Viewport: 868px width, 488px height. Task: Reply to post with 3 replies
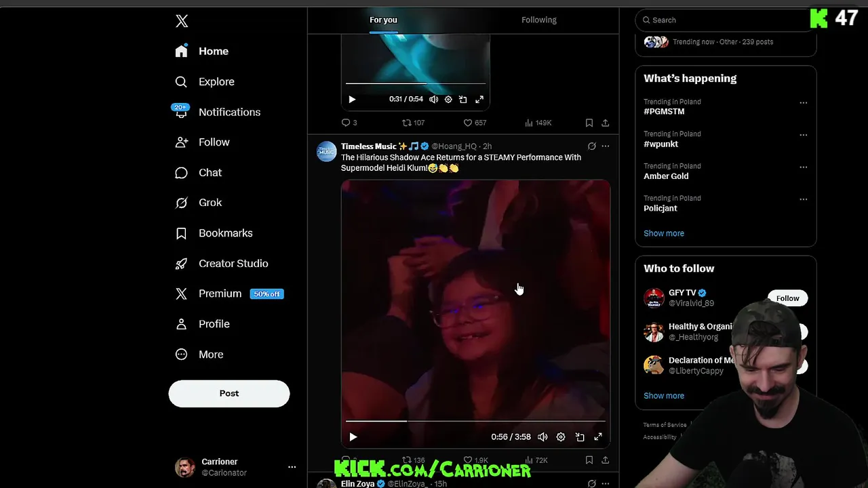tap(349, 123)
